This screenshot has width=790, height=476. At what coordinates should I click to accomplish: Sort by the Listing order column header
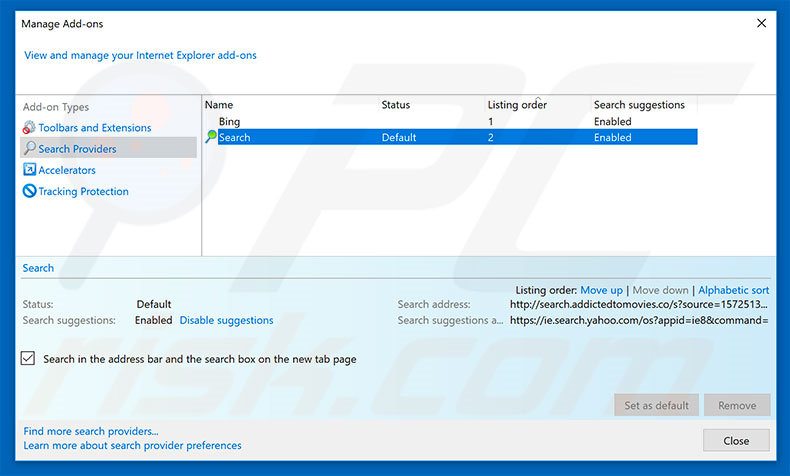tap(517, 105)
